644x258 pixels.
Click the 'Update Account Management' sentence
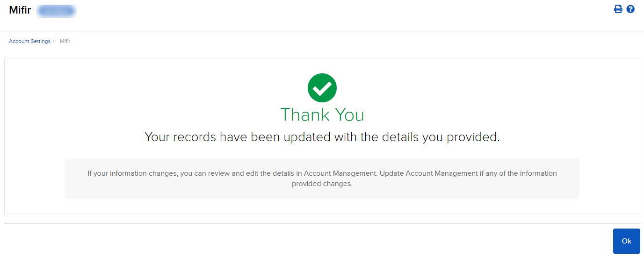(468, 173)
